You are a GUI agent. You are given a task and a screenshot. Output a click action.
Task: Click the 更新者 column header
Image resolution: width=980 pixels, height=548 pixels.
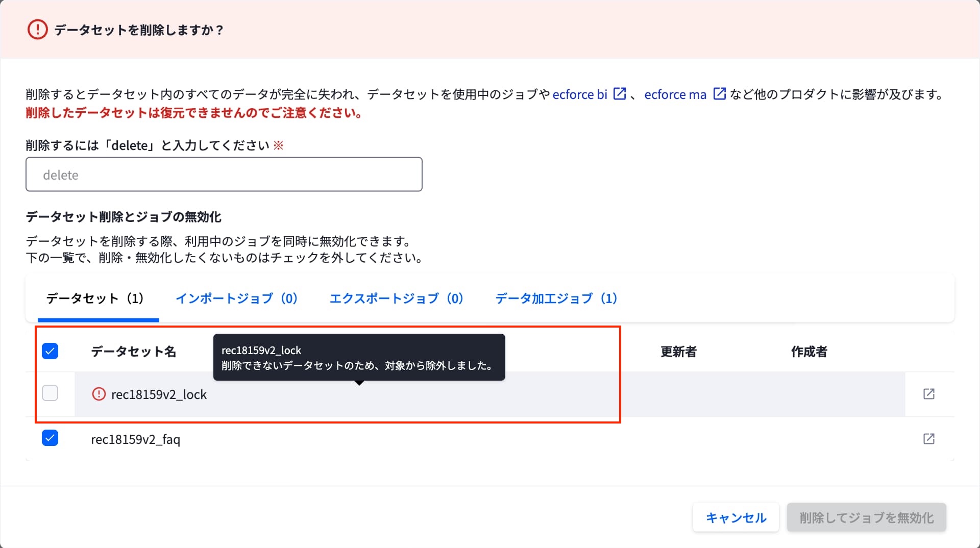[678, 352]
